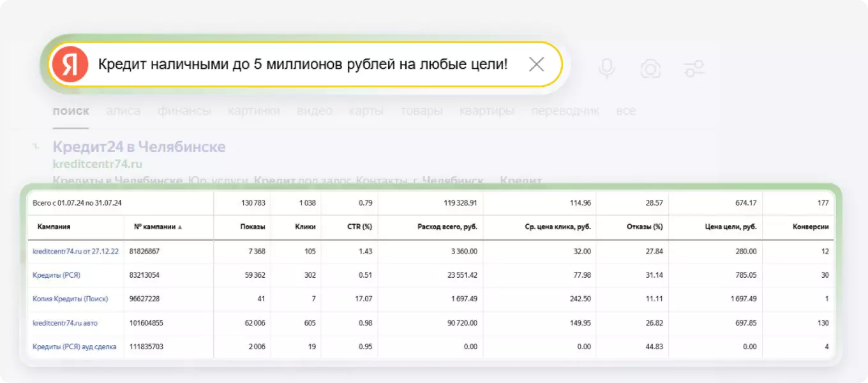Clear the search query with X icon

click(537, 64)
